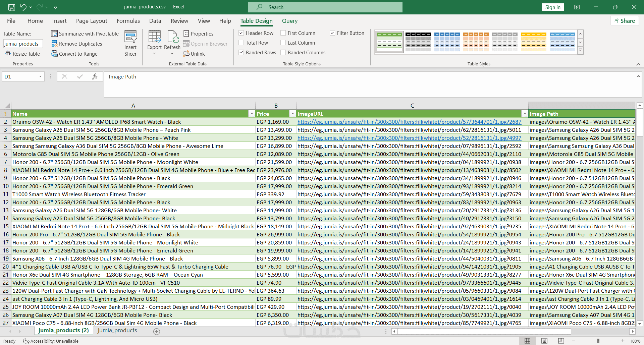Open Customize Quick Access Toolbar arrow
Screen dimensions: 644x345
pyautogui.click(x=56, y=7)
